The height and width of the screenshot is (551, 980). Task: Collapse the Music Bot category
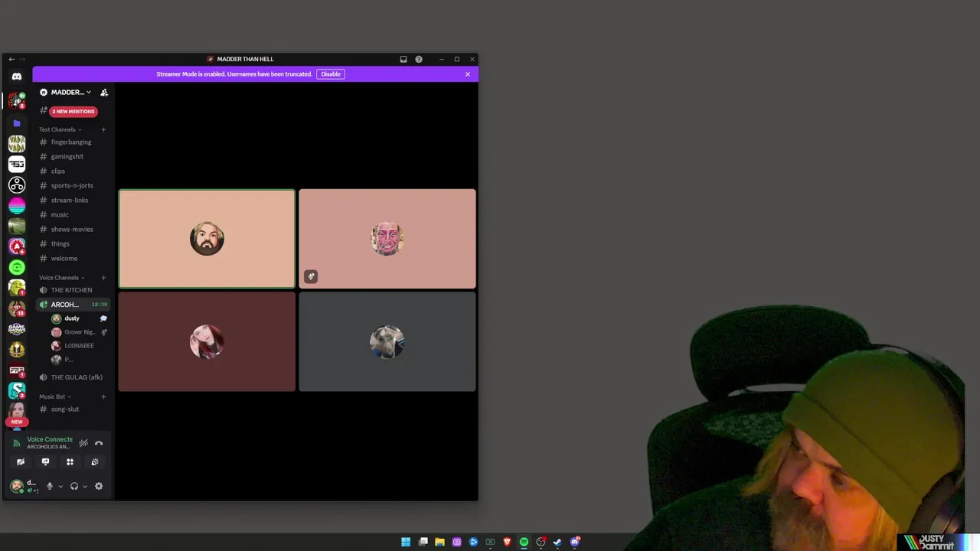tap(55, 397)
